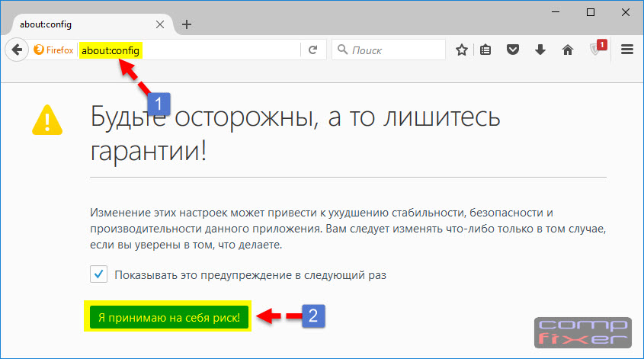Viewport: 644px width, 359px height.
Task: Uncheck 'Показывать это предупреждение в следующий раз'
Action: point(98,274)
